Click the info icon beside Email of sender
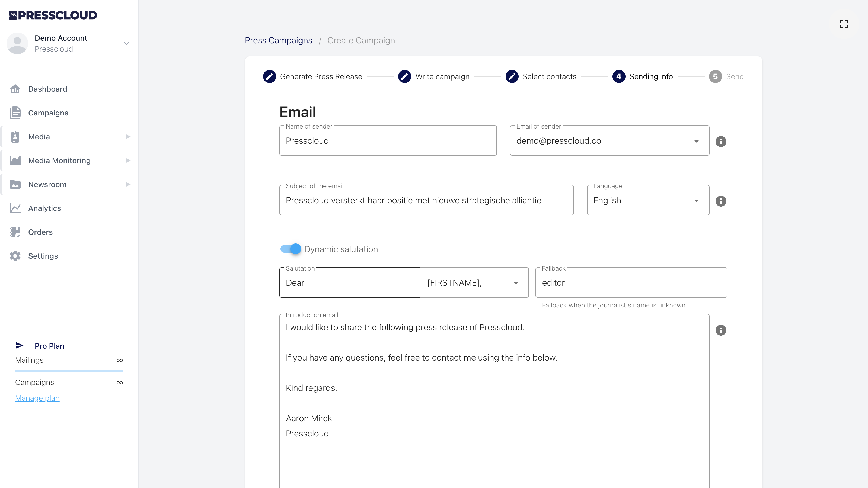The width and height of the screenshot is (868, 488). (x=722, y=142)
